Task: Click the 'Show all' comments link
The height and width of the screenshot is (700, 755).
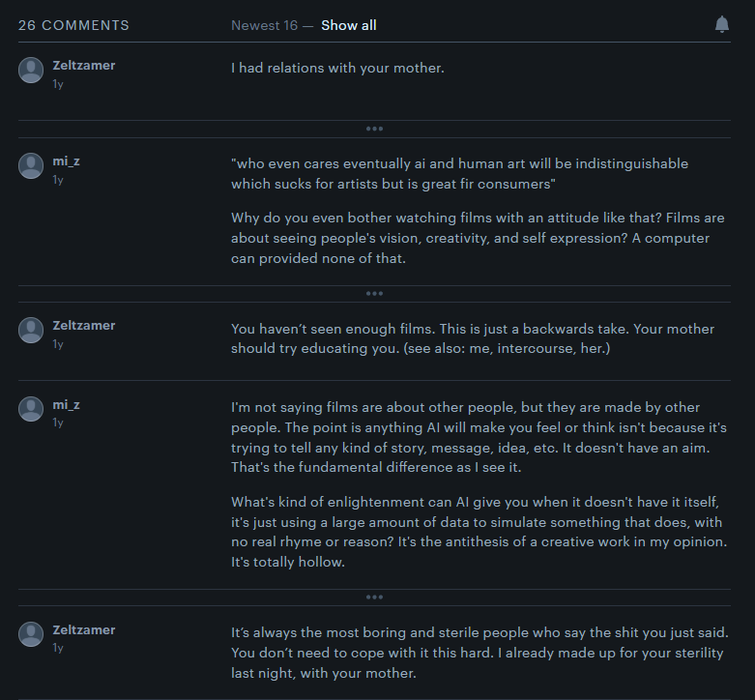Action: (x=349, y=25)
